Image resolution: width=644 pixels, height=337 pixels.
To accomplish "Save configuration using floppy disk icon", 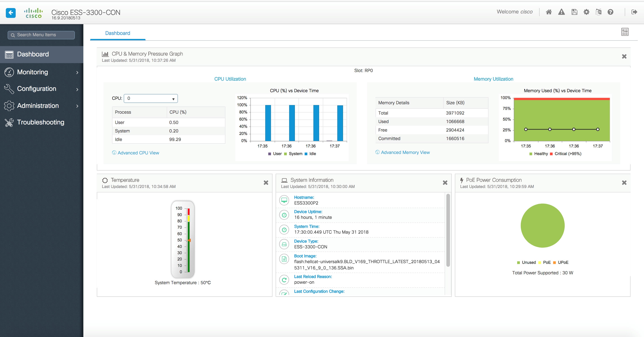I will coord(575,12).
